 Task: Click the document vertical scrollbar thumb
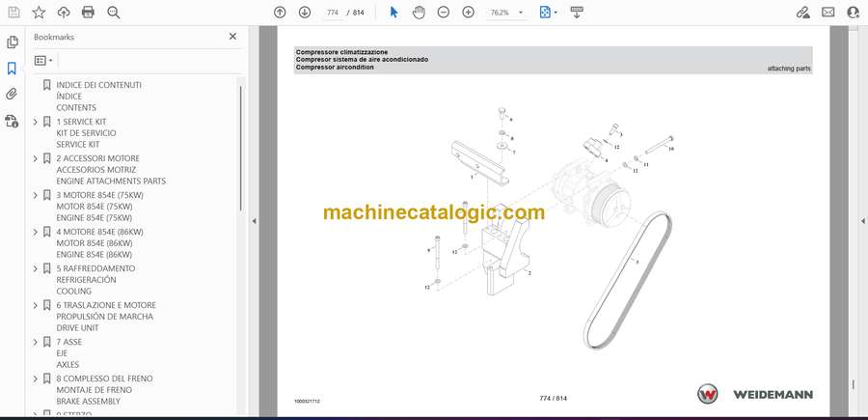pos(854,383)
